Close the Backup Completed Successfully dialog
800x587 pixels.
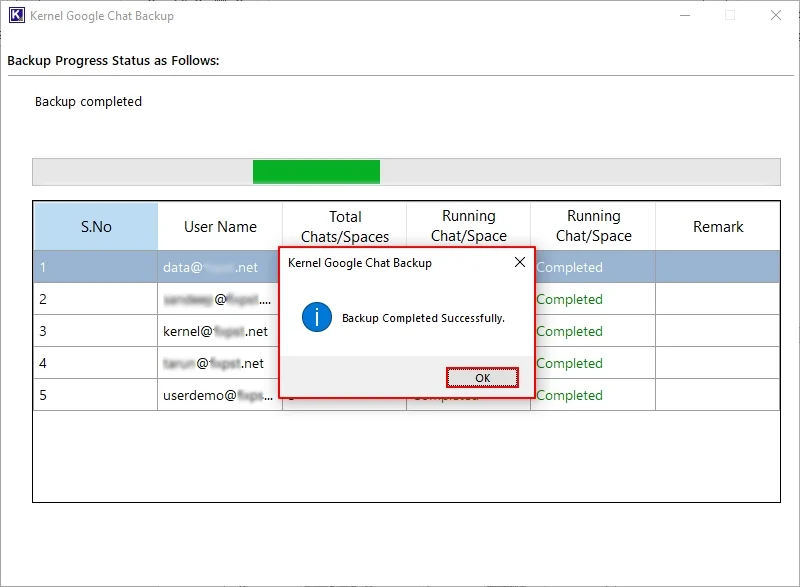click(x=483, y=377)
